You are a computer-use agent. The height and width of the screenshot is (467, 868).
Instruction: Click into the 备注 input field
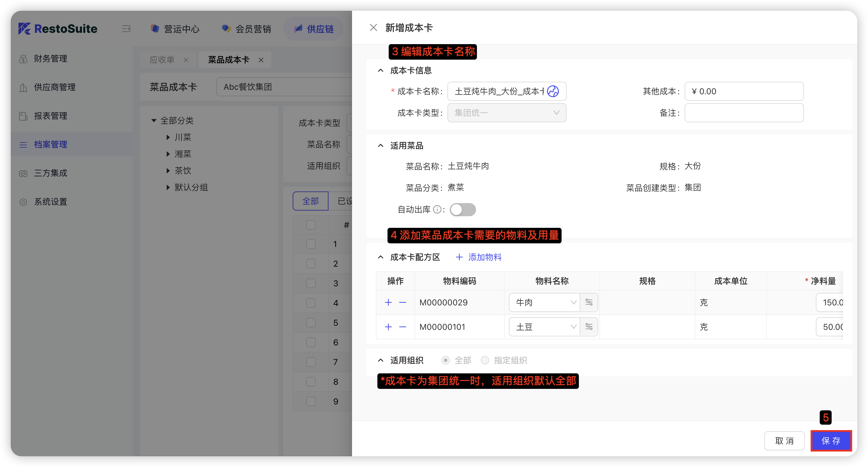[x=744, y=113]
